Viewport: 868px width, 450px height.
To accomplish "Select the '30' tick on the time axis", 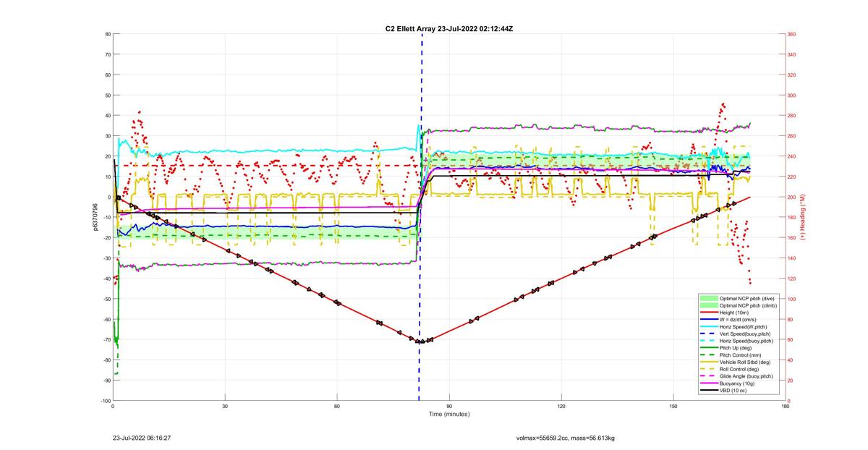I will pos(225,407).
